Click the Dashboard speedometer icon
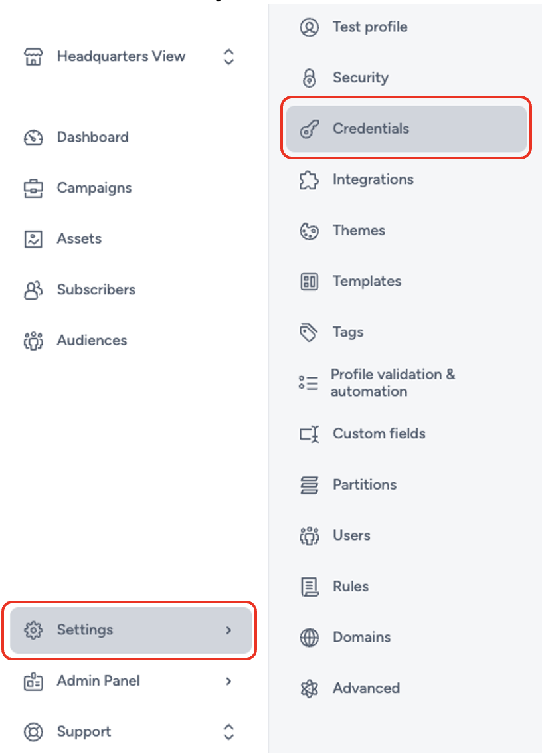Viewport: 542px width, 756px height. (x=33, y=137)
